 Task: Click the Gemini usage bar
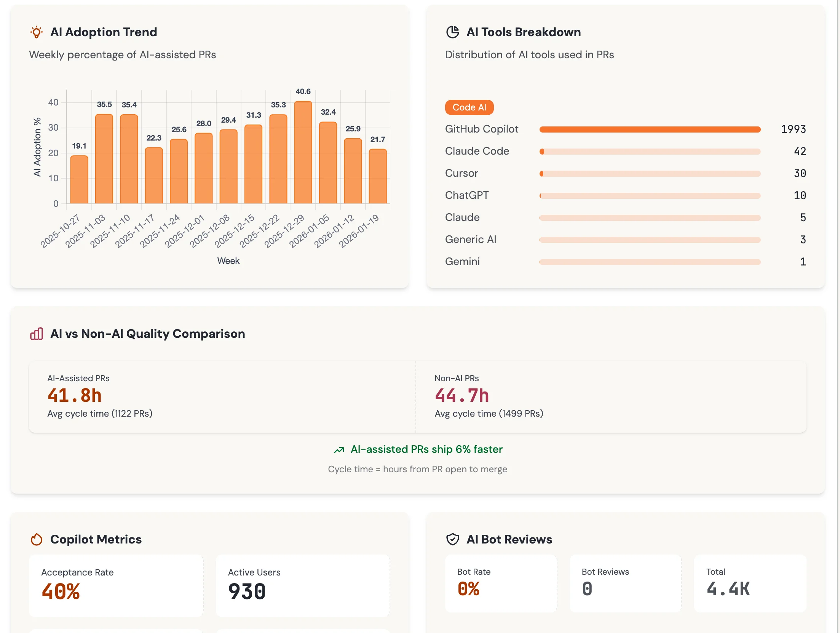[650, 262]
